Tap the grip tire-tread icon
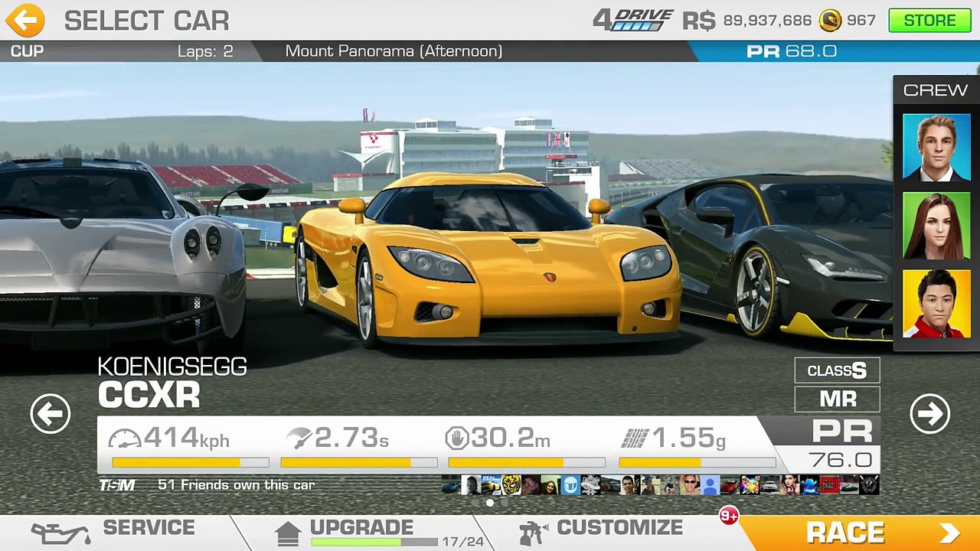 point(635,439)
